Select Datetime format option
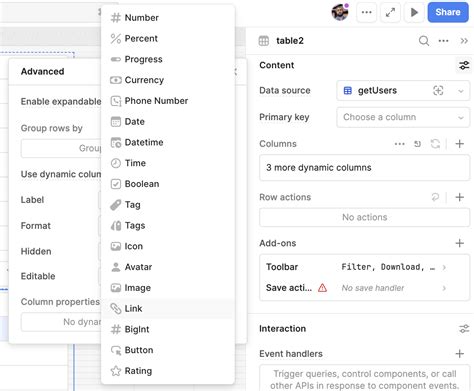Image resolution: width=474 pixels, height=391 pixels. click(168, 142)
